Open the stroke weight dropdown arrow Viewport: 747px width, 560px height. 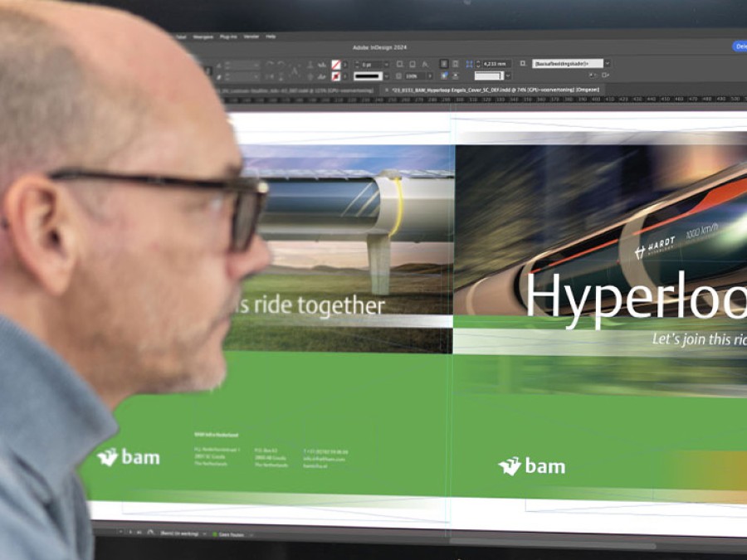click(x=386, y=64)
